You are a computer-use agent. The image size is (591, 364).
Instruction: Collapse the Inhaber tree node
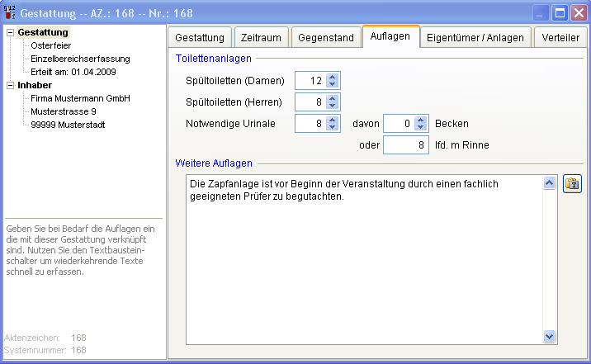click(10, 85)
